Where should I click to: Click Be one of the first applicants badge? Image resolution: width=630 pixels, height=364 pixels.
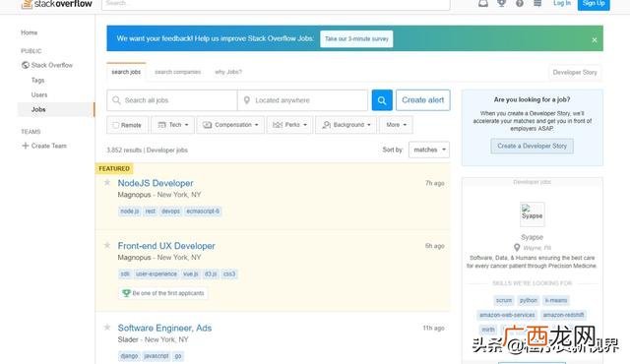tap(163, 293)
